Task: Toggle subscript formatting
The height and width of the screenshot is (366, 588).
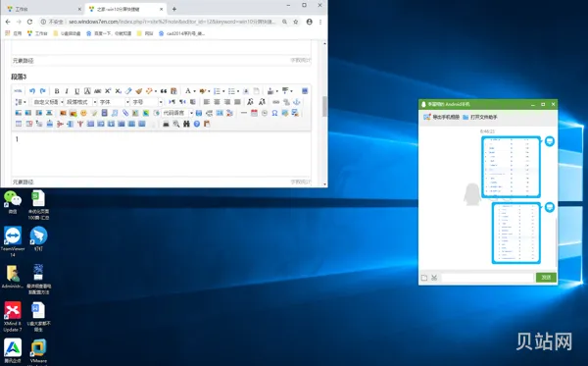Action: pos(118,91)
